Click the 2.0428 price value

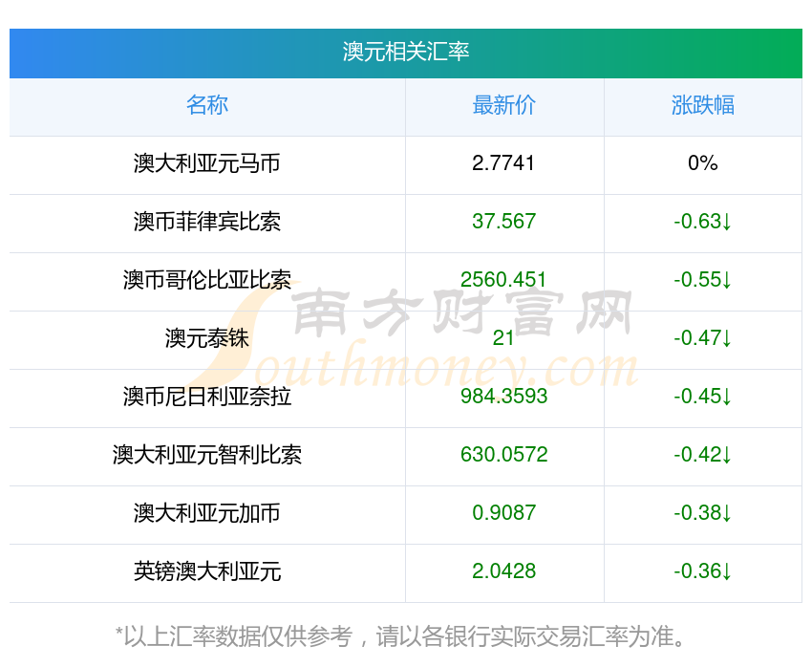click(x=503, y=571)
